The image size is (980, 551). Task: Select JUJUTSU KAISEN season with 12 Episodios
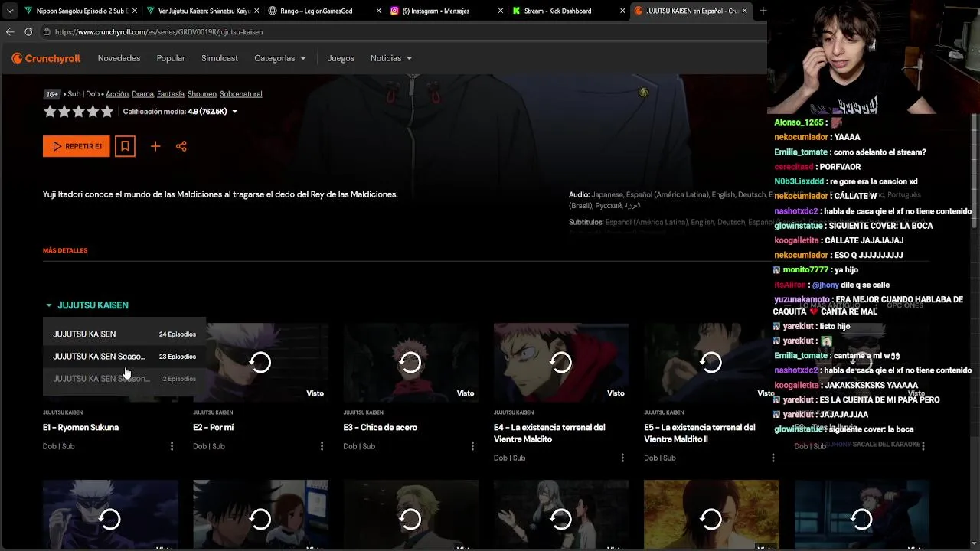click(124, 379)
